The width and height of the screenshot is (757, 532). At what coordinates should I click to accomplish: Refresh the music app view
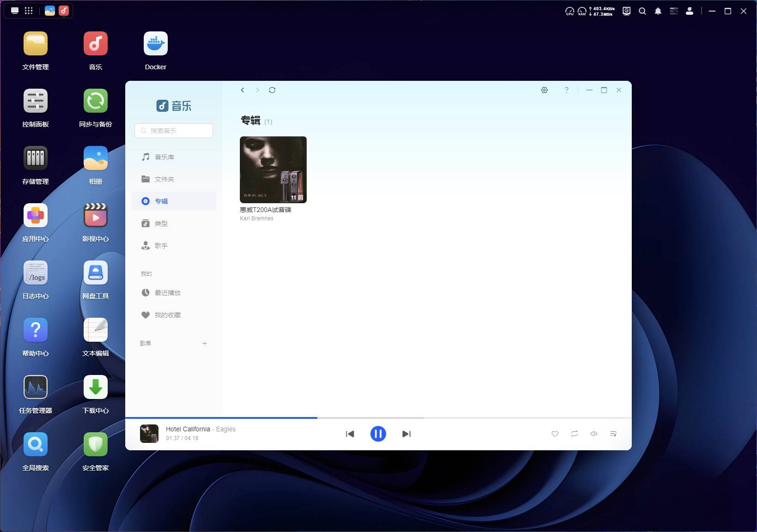[273, 90]
